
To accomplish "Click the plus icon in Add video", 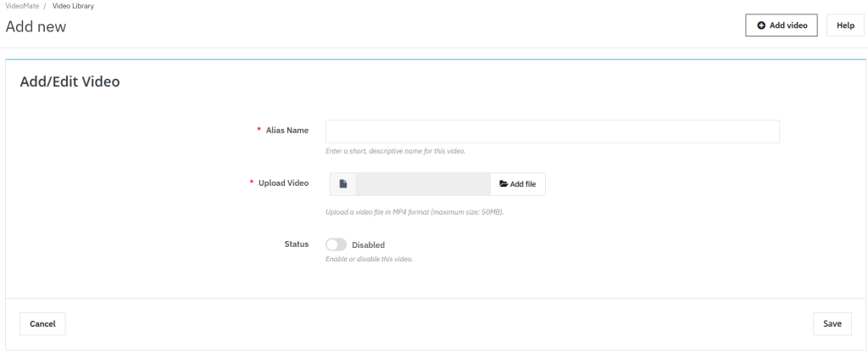I will (762, 25).
